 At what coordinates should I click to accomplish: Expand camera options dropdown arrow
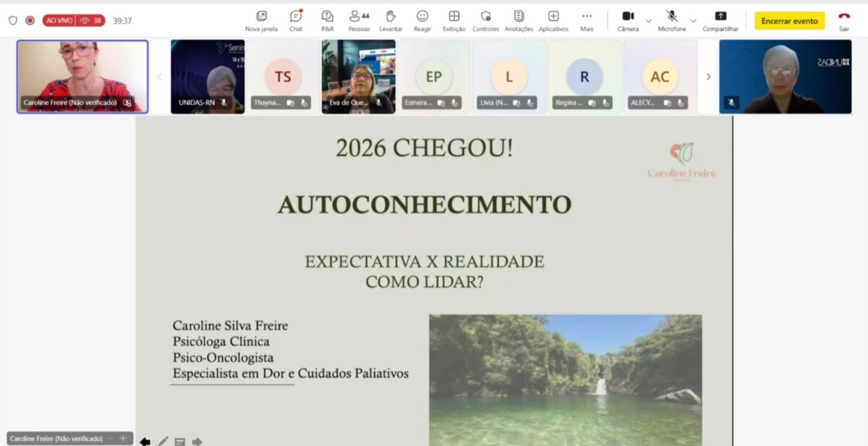pos(648,21)
